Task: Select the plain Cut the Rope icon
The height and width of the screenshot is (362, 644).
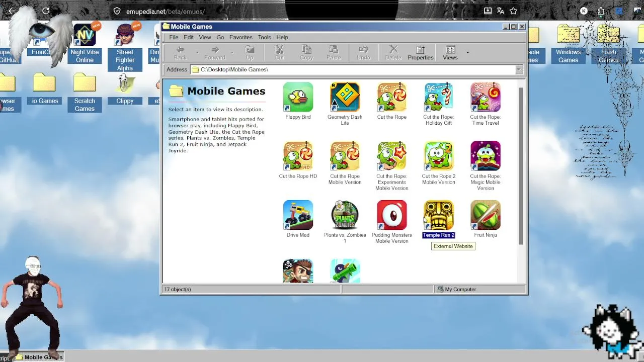Action: (x=391, y=97)
